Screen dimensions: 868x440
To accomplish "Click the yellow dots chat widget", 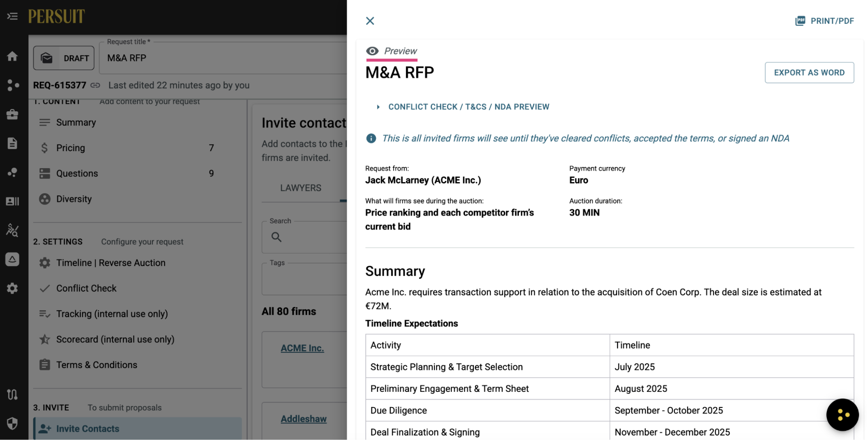I will [842, 414].
